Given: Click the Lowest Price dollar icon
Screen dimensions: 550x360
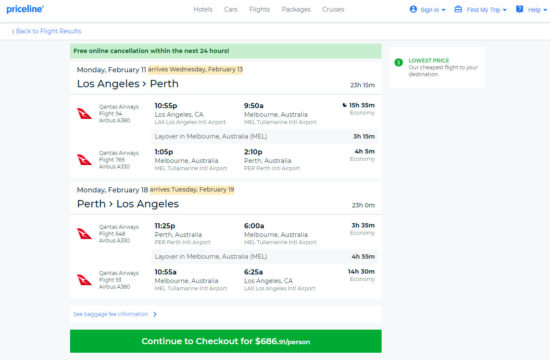Looking at the screenshot, I should click(398, 62).
